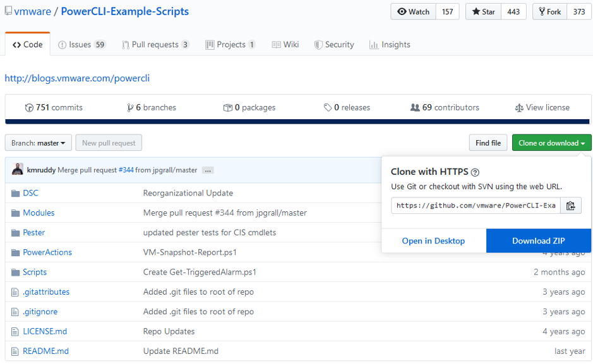Click the repository book icon next to vmware
The height and width of the screenshot is (364, 593).
(x=9, y=11)
